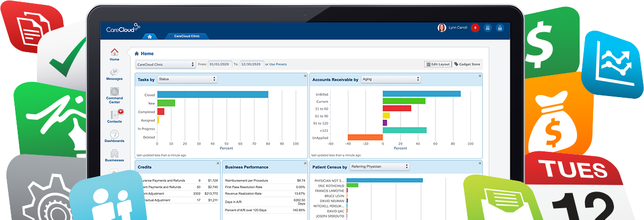Screen dimensions: 644x220
Task: Open the Tasks by Status dropdown
Action: tap(187, 79)
